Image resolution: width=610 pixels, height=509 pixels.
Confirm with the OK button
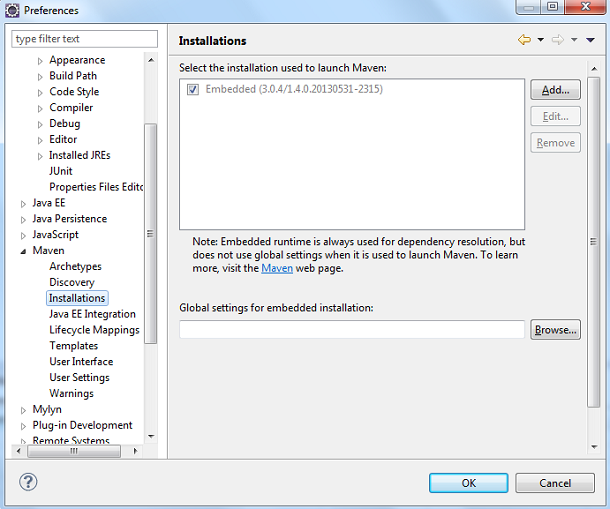pos(469,483)
